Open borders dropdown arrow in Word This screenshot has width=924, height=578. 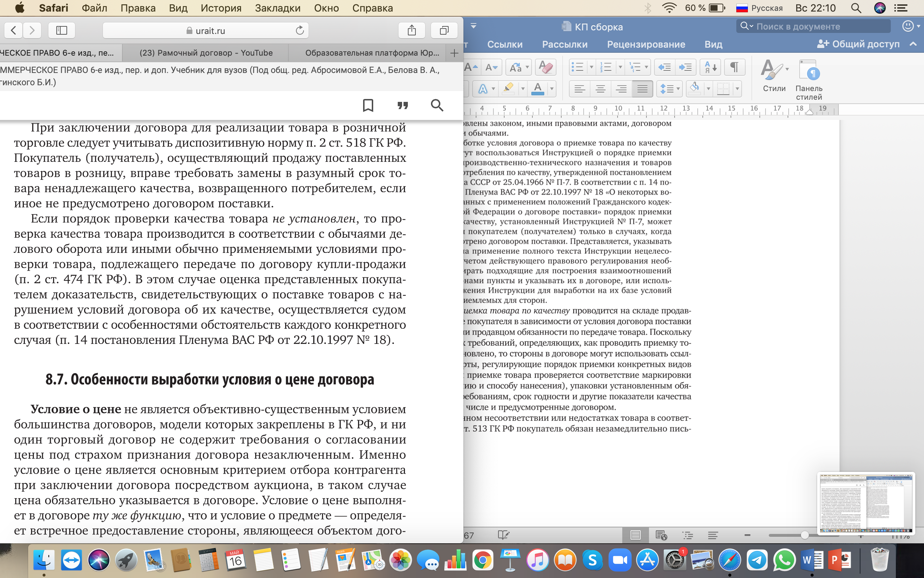tap(737, 90)
